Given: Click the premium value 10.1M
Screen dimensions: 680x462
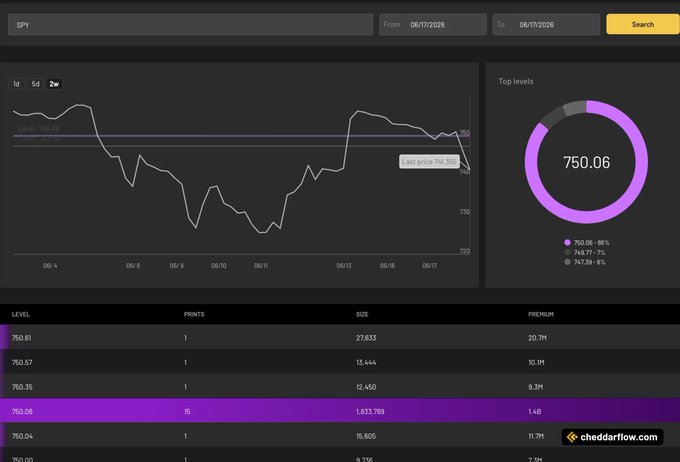Looking at the screenshot, I should click(536, 363).
